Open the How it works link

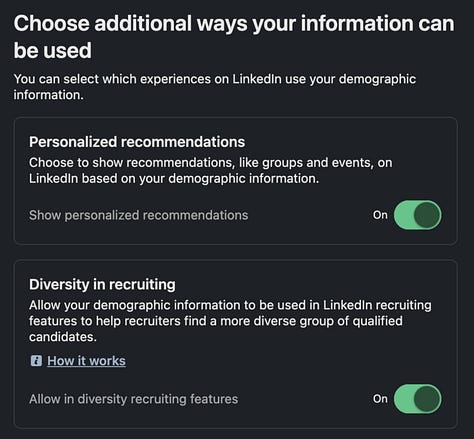click(x=86, y=361)
